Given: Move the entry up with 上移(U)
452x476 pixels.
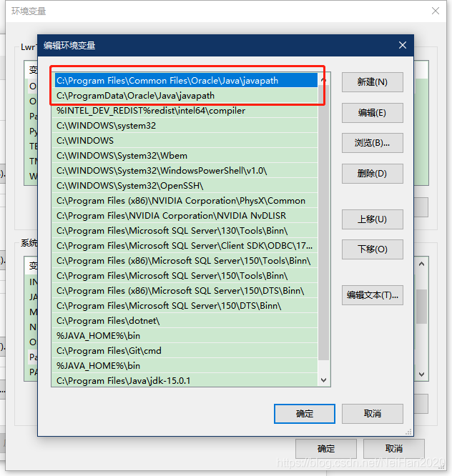Looking at the screenshot, I should click(373, 219).
